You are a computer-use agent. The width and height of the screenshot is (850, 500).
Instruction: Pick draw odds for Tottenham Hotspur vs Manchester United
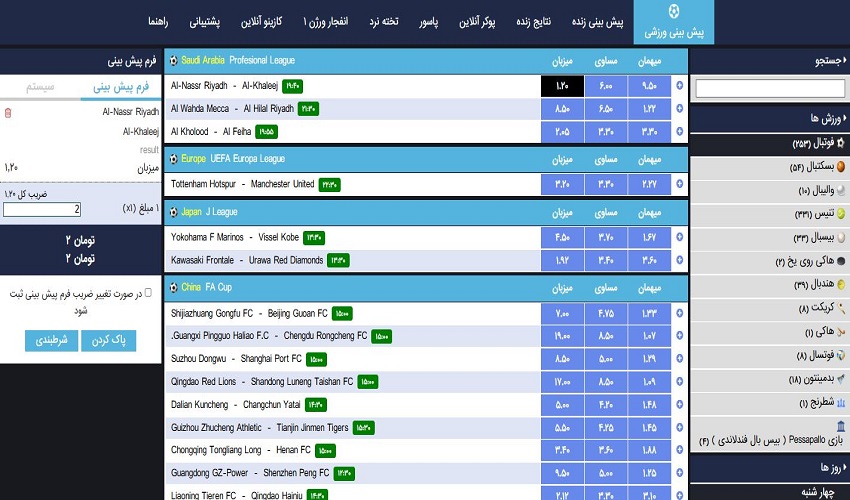pos(606,184)
